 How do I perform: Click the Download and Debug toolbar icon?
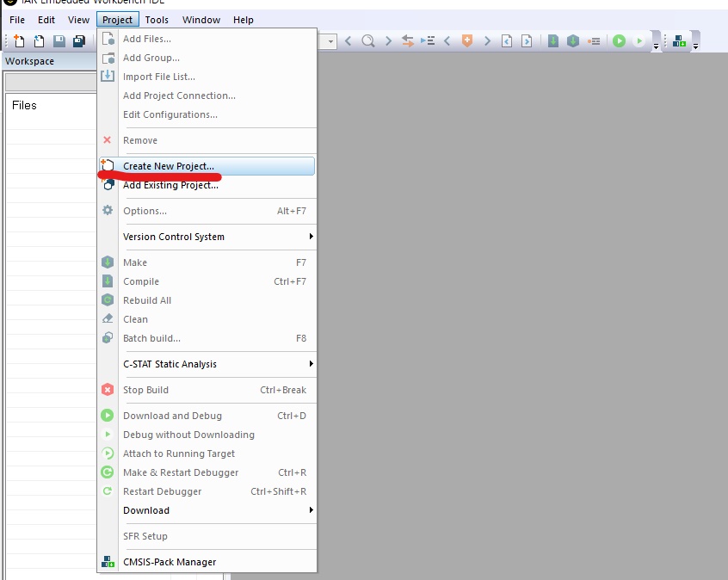pos(619,40)
